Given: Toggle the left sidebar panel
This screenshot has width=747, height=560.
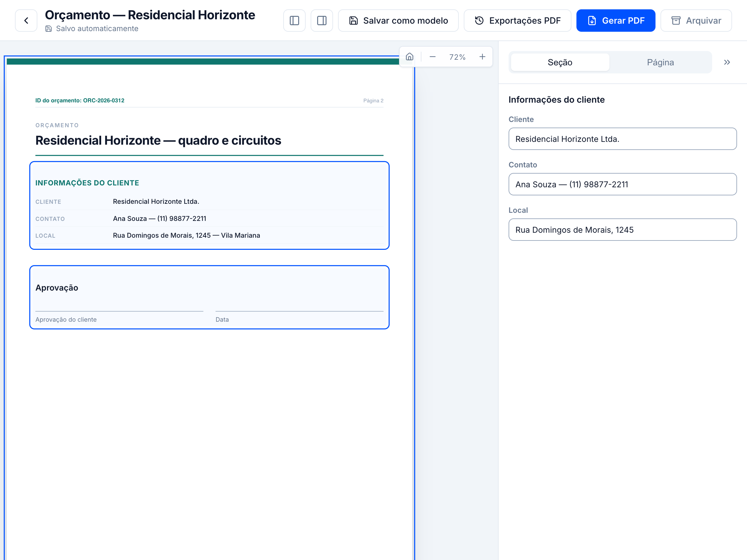Looking at the screenshot, I should coord(294,21).
